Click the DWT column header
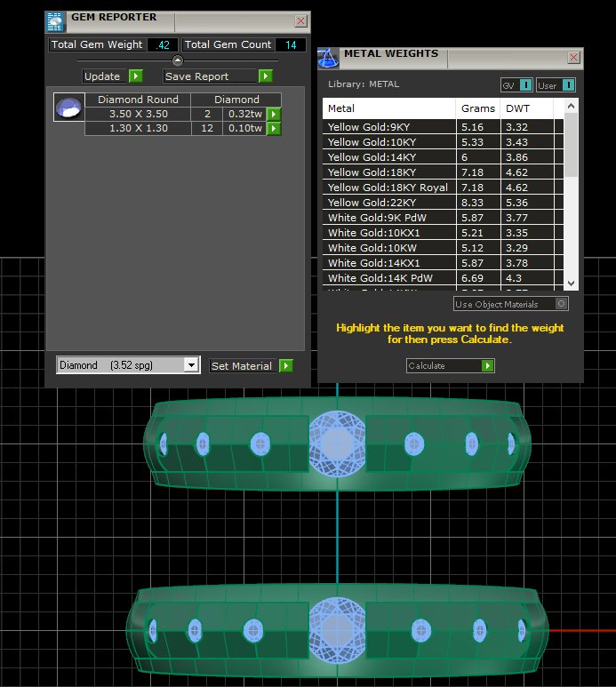 [x=527, y=108]
